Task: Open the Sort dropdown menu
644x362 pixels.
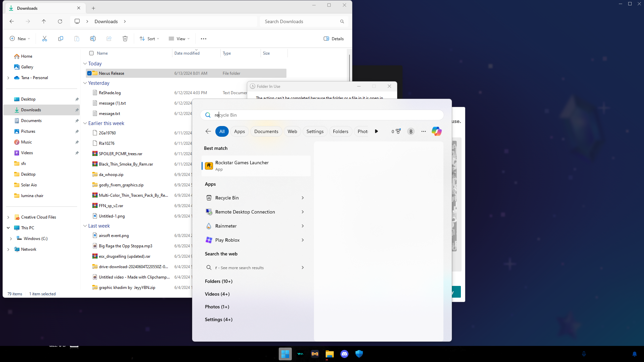Action: tap(149, 39)
